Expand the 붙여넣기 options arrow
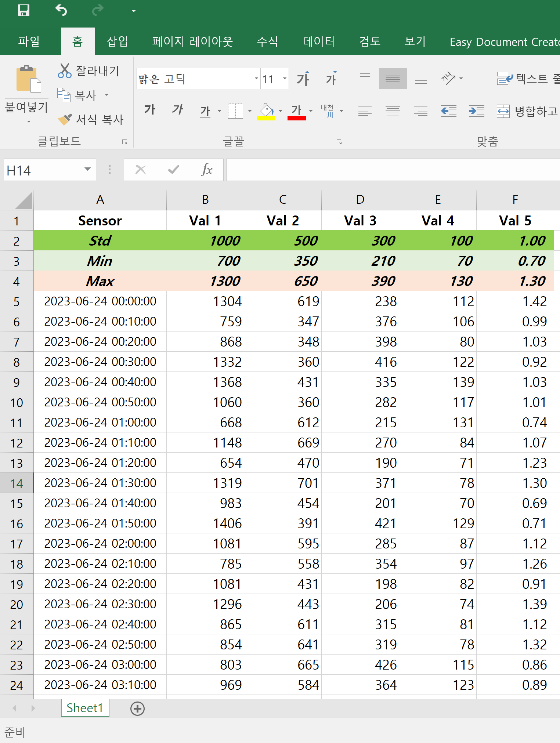560x743 pixels. (29, 122)
